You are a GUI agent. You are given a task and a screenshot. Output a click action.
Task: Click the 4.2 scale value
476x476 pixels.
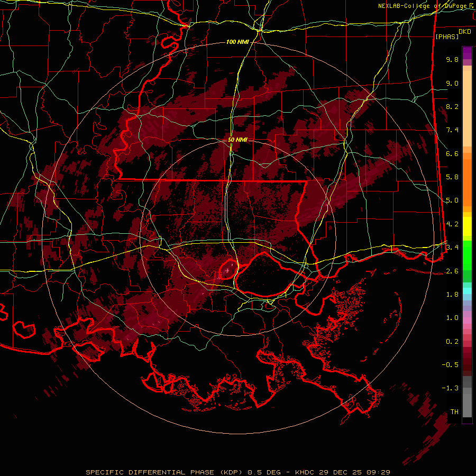452,224
